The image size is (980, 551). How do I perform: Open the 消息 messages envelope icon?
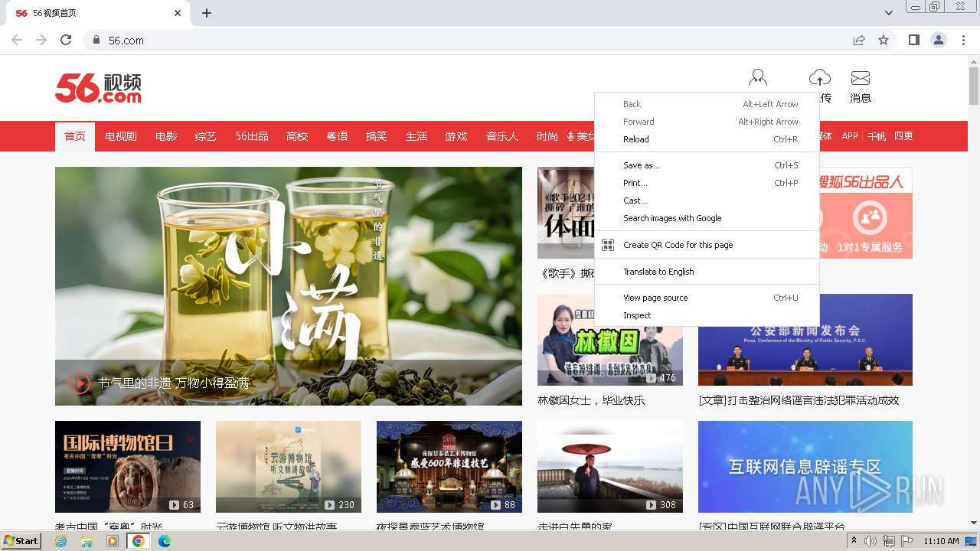tap(861, 78)
